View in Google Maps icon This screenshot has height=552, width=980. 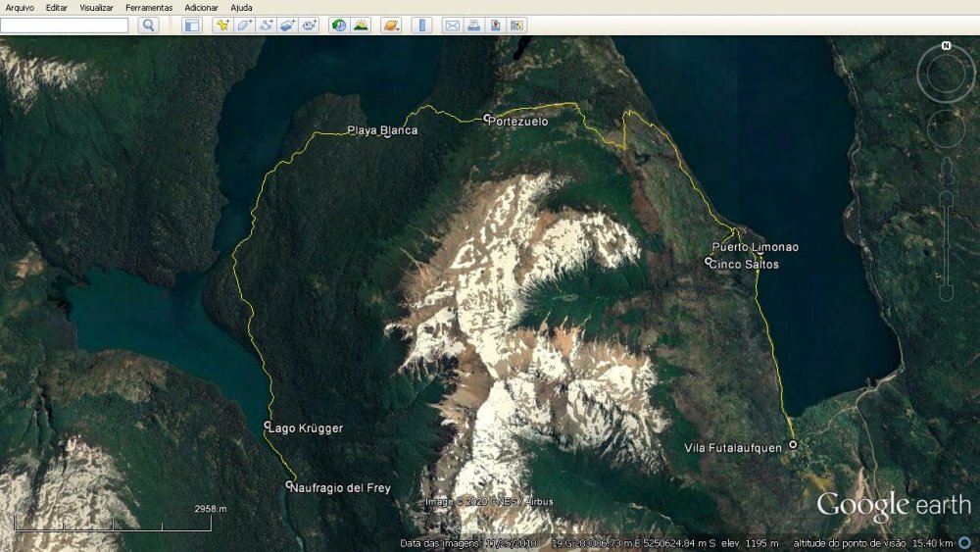click(495, 25)
